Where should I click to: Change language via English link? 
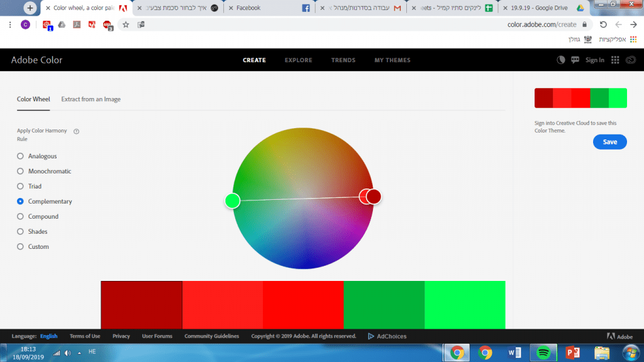coord(48,336)
